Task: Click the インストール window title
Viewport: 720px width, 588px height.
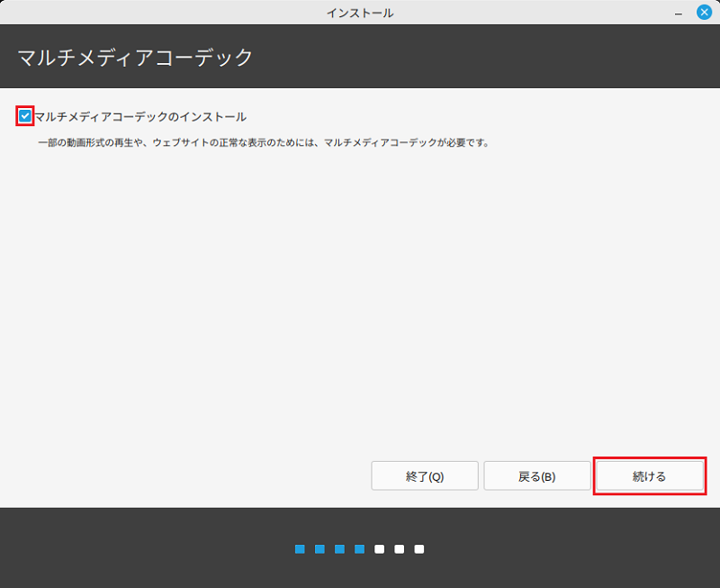Action: (360, 13)
